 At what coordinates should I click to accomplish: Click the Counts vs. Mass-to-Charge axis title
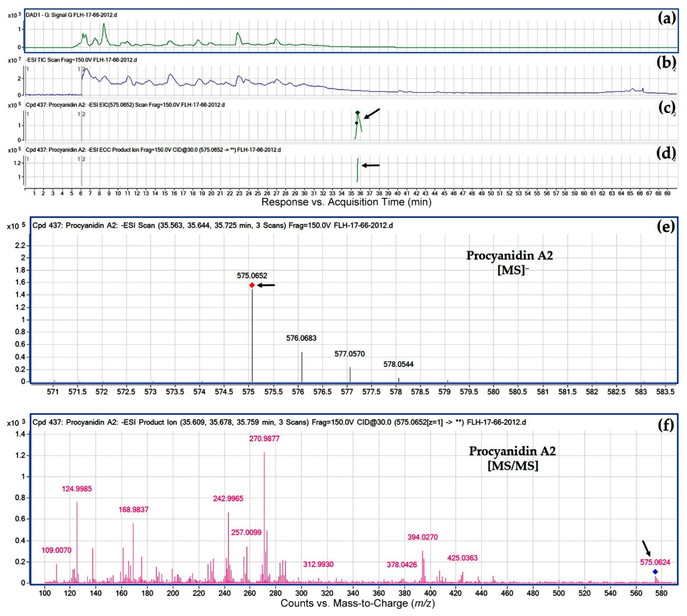pyautogui.click(x=358, y=603)
